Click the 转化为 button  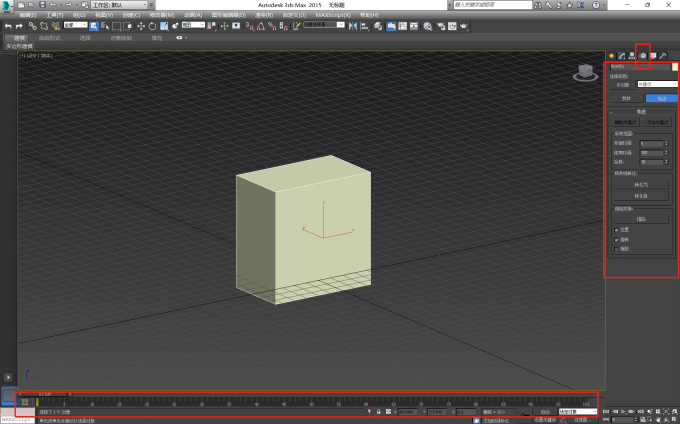641,185
